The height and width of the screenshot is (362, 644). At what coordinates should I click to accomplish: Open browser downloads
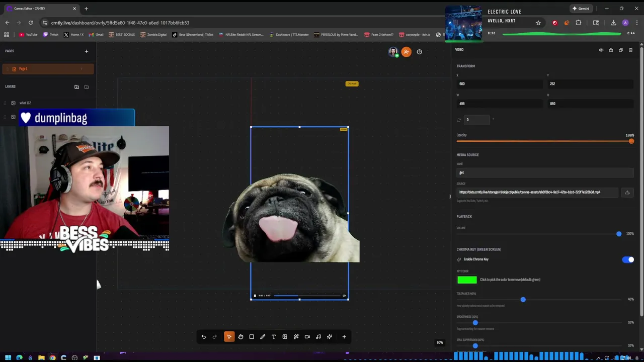pos(613,23)
